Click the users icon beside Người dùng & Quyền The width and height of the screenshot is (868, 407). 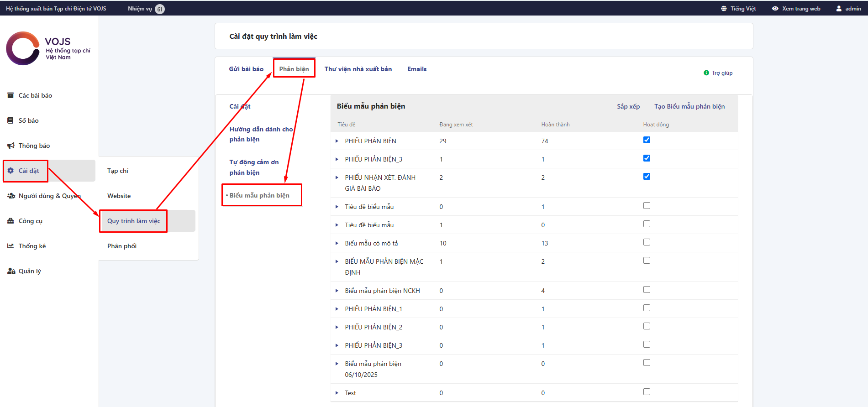[x=11, y=196]
